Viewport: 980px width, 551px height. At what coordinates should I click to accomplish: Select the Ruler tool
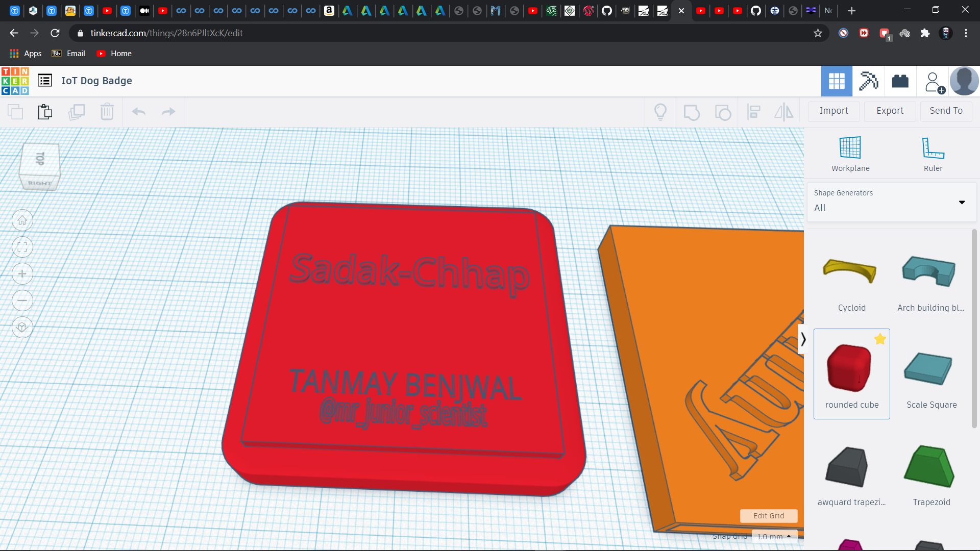(x=933, y=148)
